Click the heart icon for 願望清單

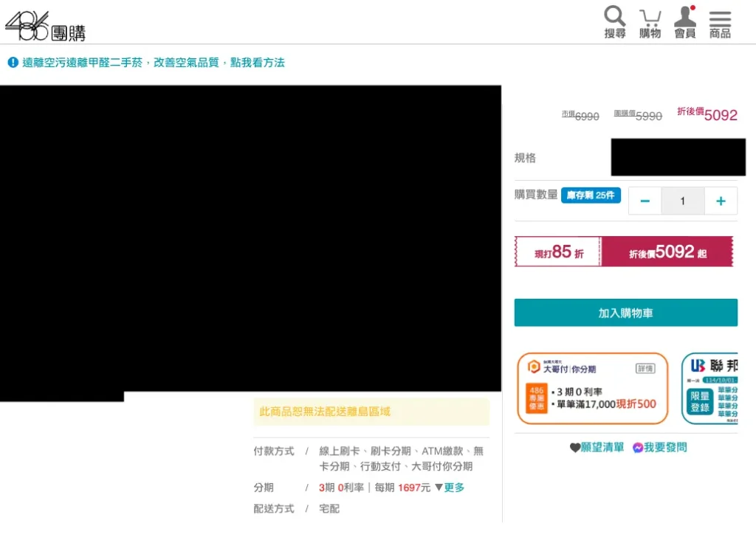point(575,448)
